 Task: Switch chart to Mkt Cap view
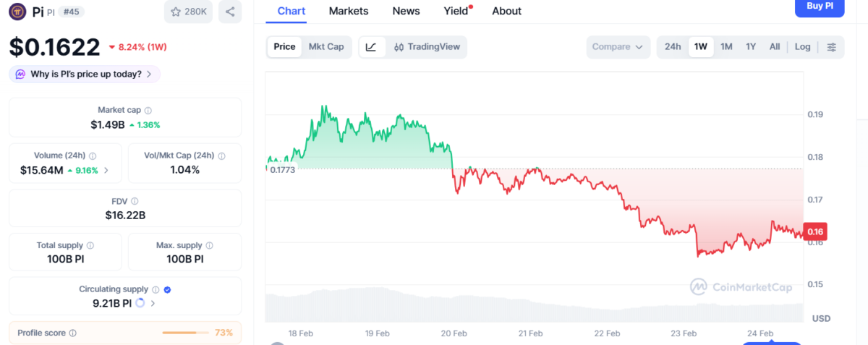point(326,47)
